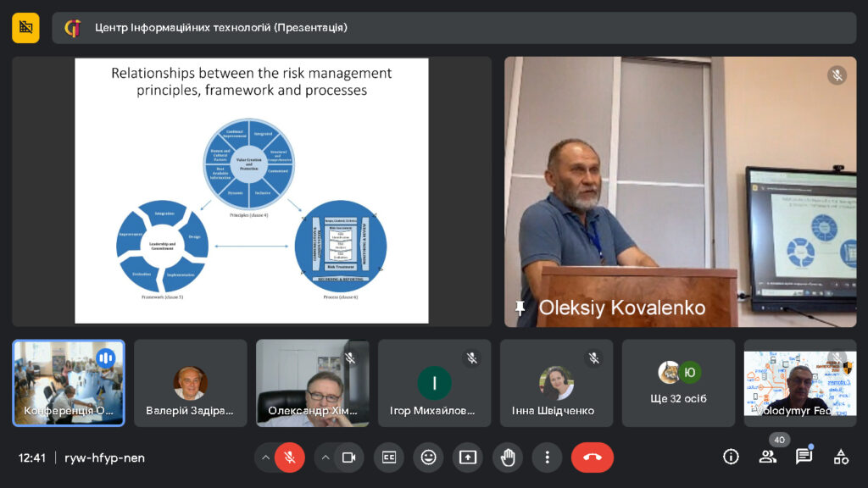The width and height of the screenshot is (868, 488).
Task: Open the activities shapes icon
Action: 841,457
